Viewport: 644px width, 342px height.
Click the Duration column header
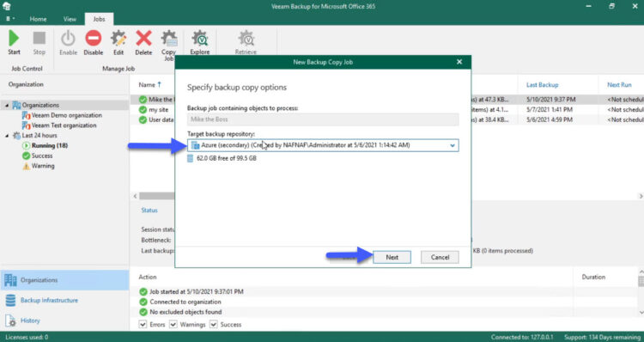point(593,277)
